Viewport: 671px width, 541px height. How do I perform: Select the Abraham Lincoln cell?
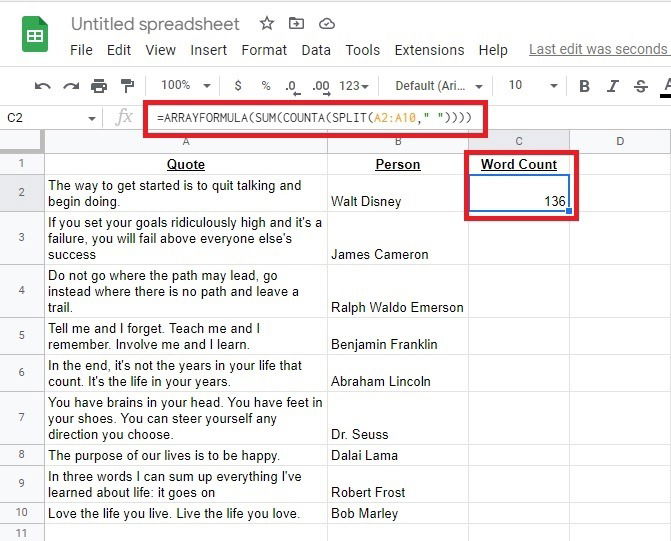coord(398,373)
